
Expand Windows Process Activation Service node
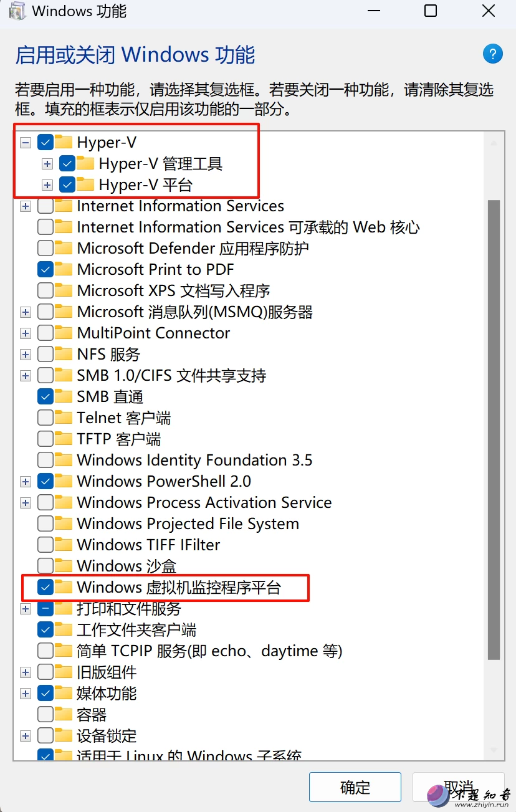coord(26,503)
